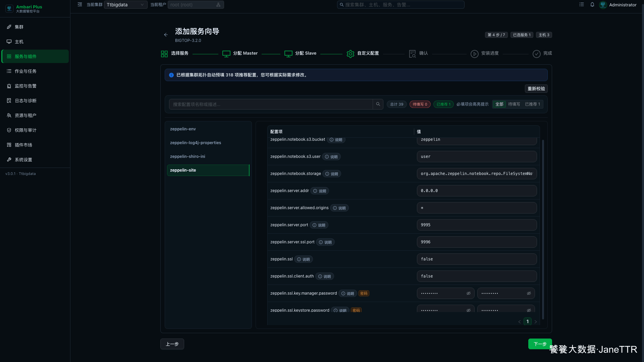The width and height of the screenshot is (644, 362).
Task: Click the 确认 step icon
Action: (413, 54)
